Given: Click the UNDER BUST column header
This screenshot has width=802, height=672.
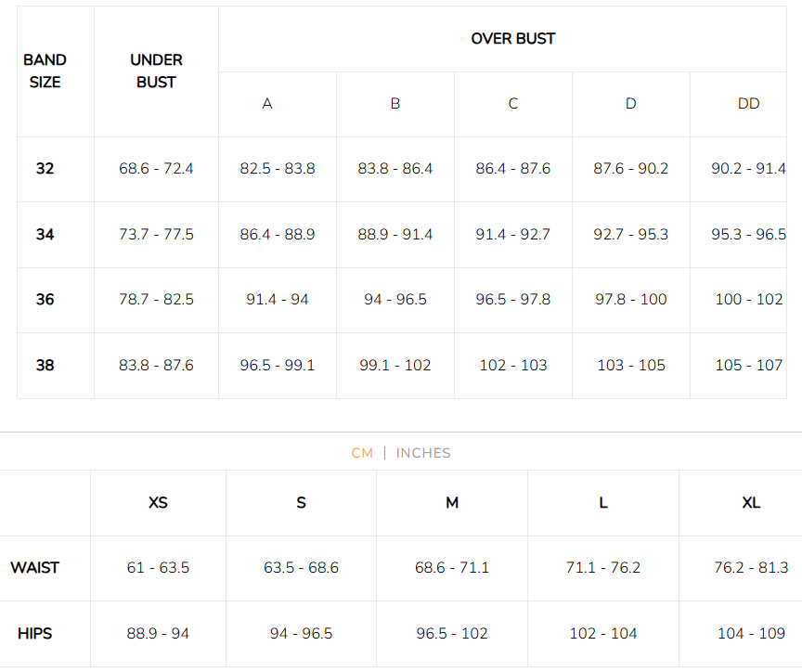Looking at the screenshot, I should tap(156, 71).
